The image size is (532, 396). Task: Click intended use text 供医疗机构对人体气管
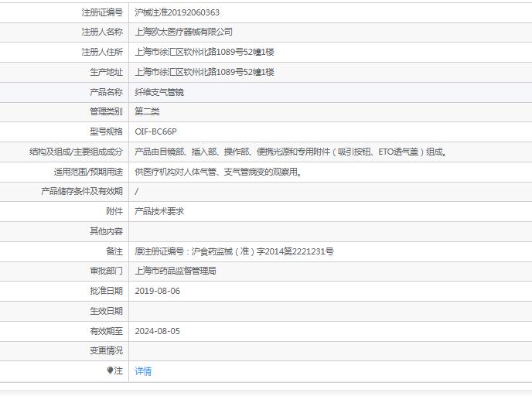point(218,172)
